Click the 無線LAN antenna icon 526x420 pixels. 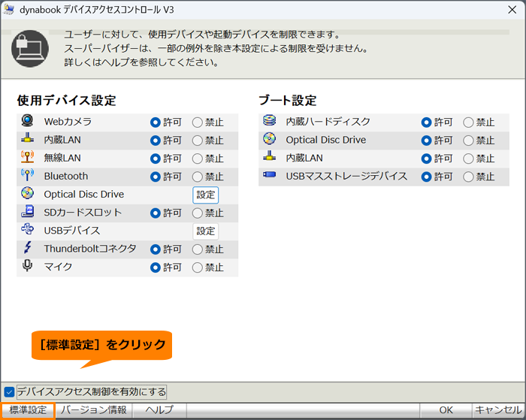point(27,157)
